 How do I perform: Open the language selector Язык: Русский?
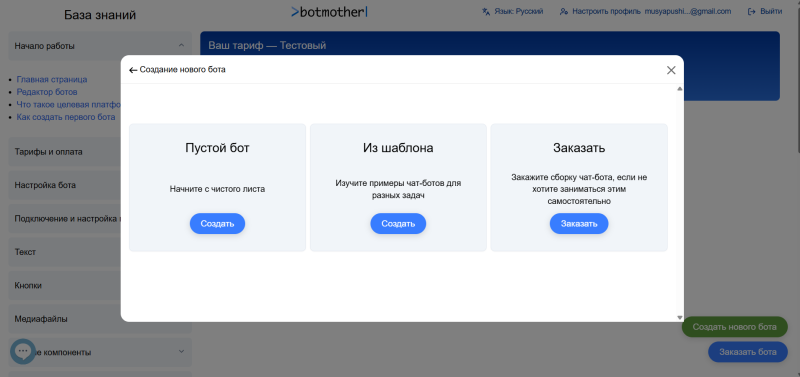tap(513, 11)
